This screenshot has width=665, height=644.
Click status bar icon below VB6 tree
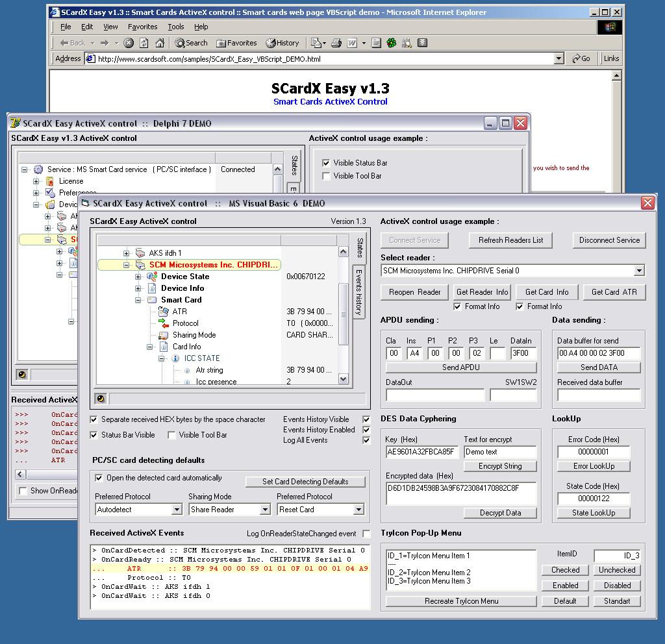[x=101, y=399]
